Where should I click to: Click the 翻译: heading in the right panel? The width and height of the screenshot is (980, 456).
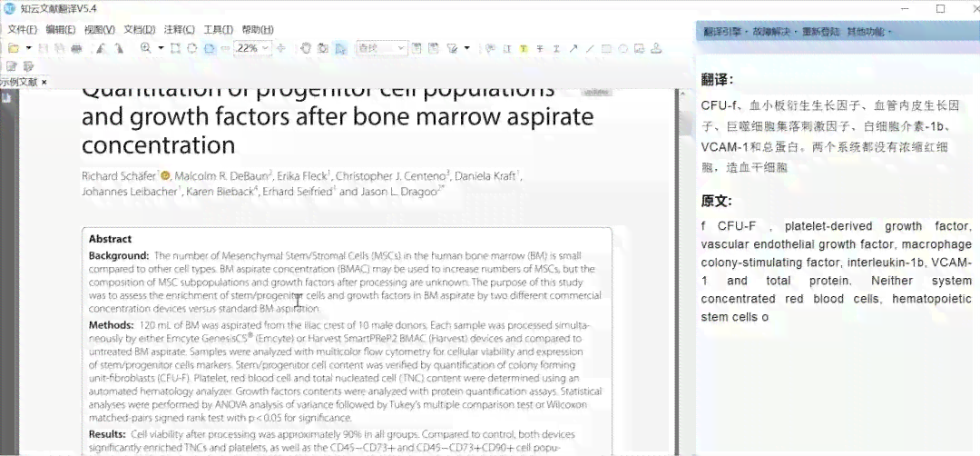(x=717, y=80)
